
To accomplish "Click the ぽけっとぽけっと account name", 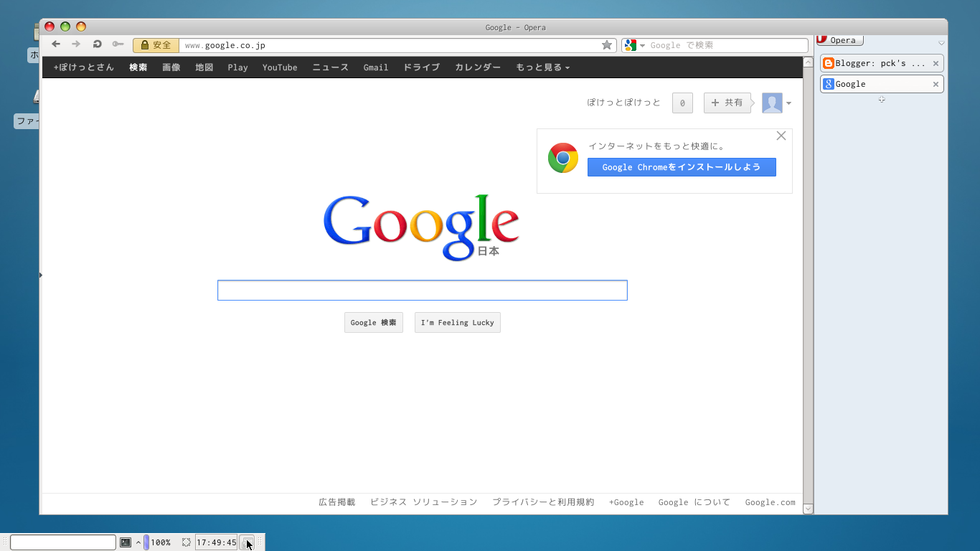I will 623,103.
